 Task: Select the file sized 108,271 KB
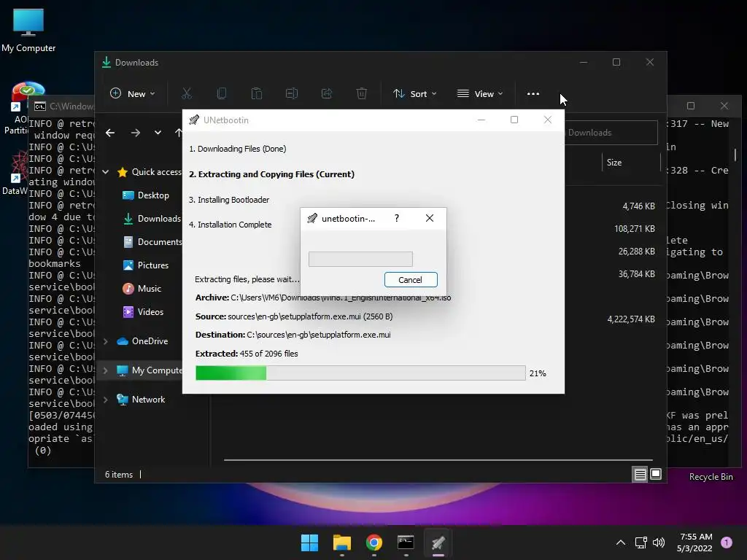(634, 228)
